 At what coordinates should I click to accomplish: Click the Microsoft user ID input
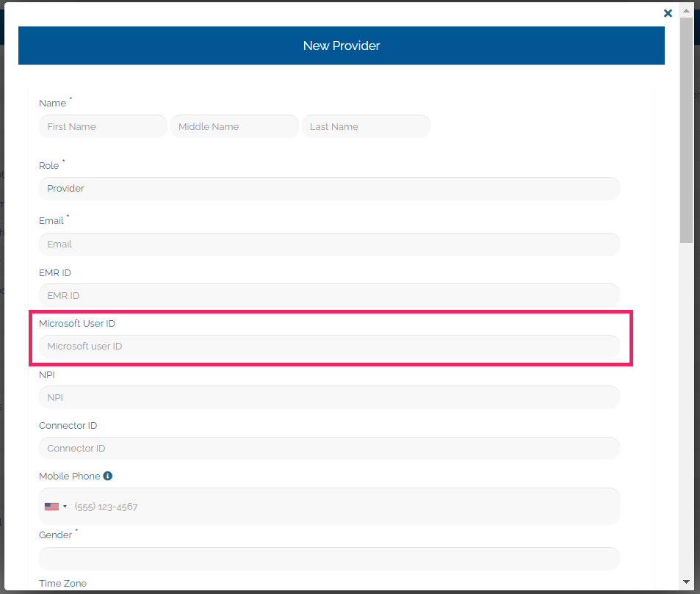click(x=329, y=347)
